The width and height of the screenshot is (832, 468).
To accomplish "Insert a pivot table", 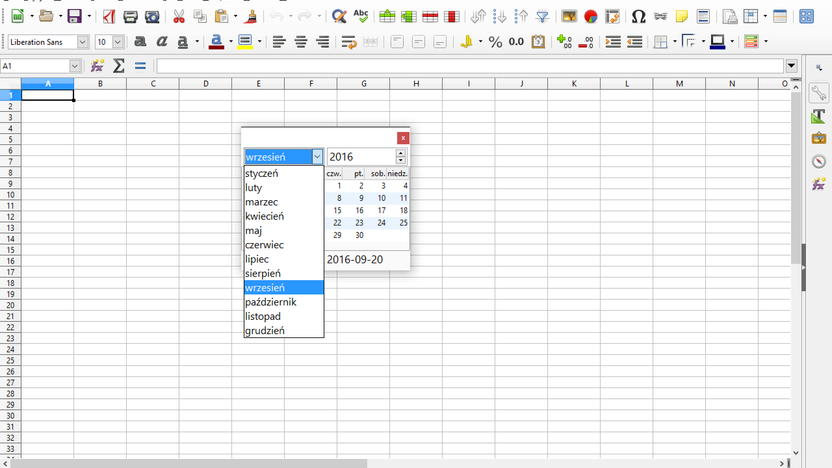I will [x=612, y=16].
